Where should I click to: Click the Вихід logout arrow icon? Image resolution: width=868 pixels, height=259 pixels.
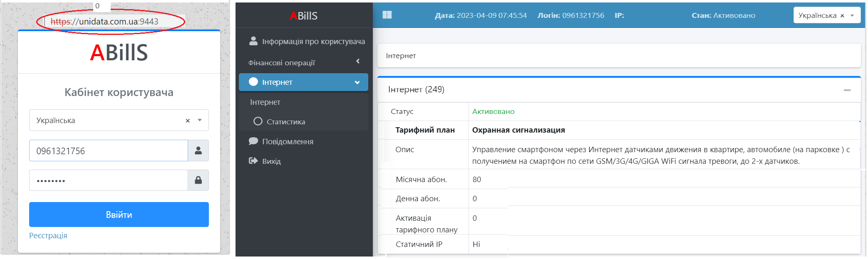tap(253, 160)
